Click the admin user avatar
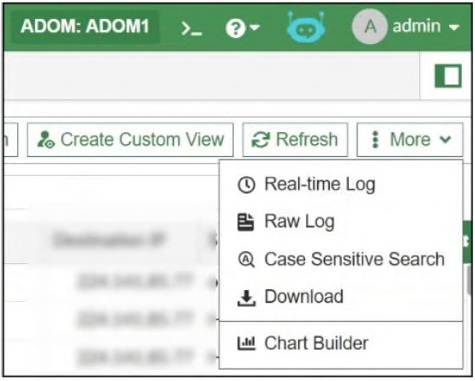The width and height of the screenshot is (475, 381). click(370, 27)
